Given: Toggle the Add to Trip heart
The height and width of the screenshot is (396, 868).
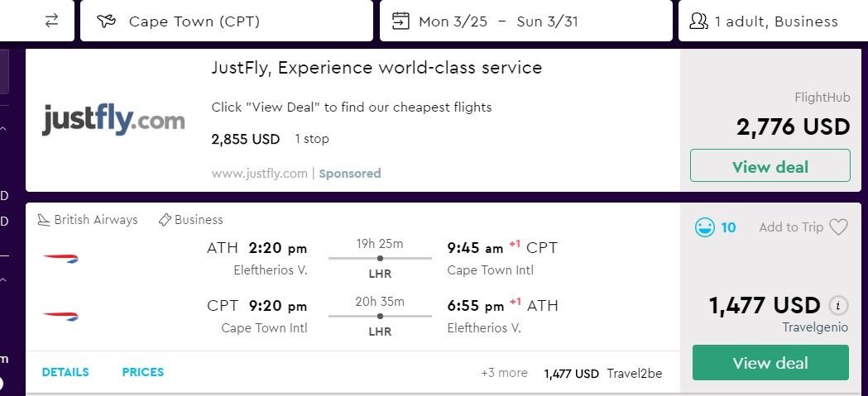Looking at the screenshot, I should (x=838, y=227).
